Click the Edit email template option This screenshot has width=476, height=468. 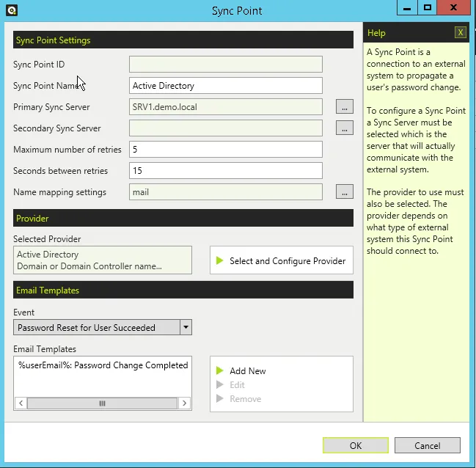tap(237, 385)
